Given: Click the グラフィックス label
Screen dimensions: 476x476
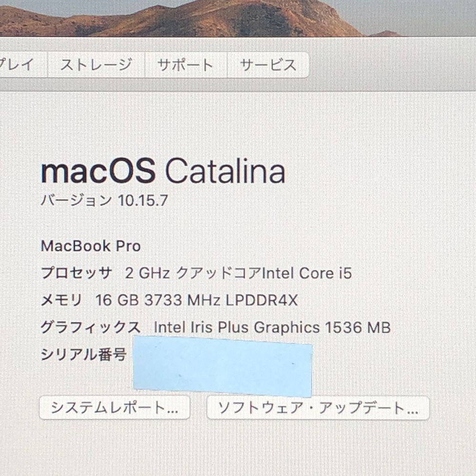Looking at the screenshot, I should coord(90,327).
